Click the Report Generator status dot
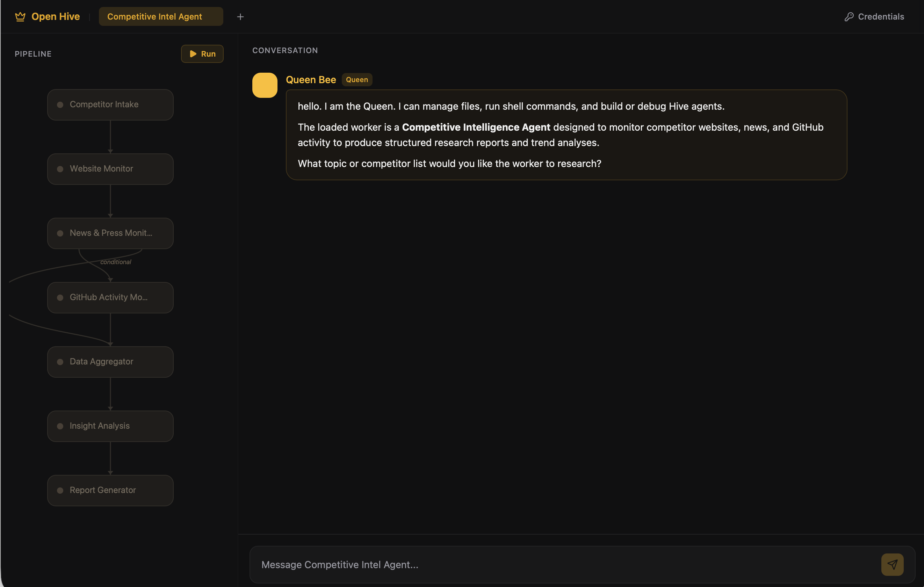Screen dimensions: 924x587 pyautogui.click(x=60, y=490)
